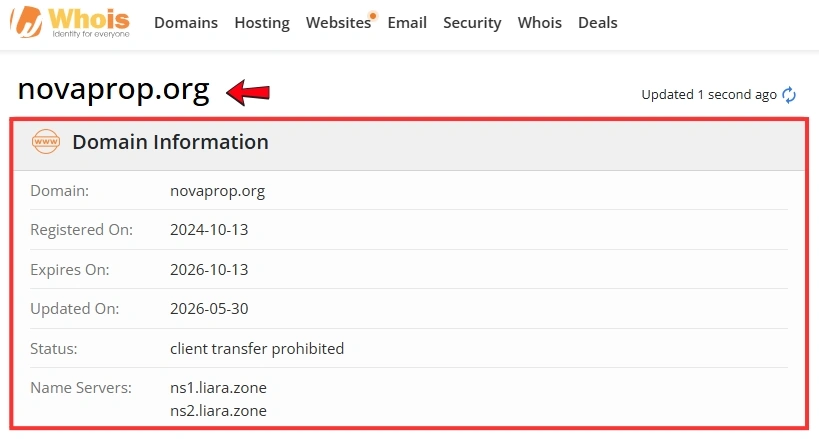Click the Expires On date 2026-10-13
Screen dimensions: 819x439
(209, 269)
